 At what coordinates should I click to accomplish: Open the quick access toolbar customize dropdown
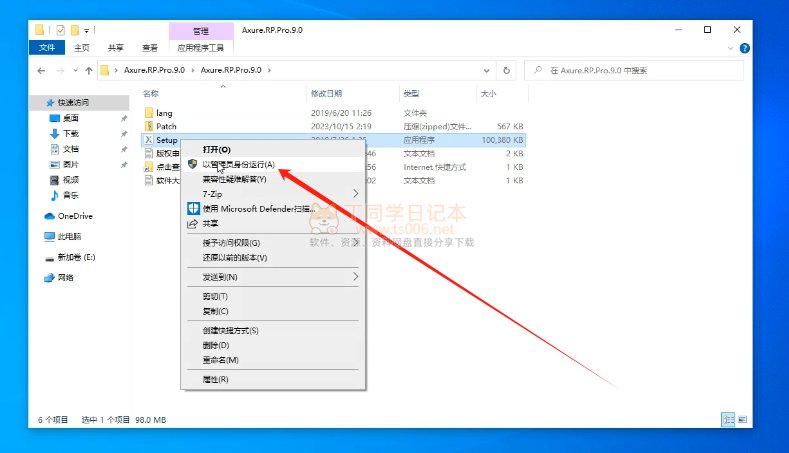click(x=87, y=31)
